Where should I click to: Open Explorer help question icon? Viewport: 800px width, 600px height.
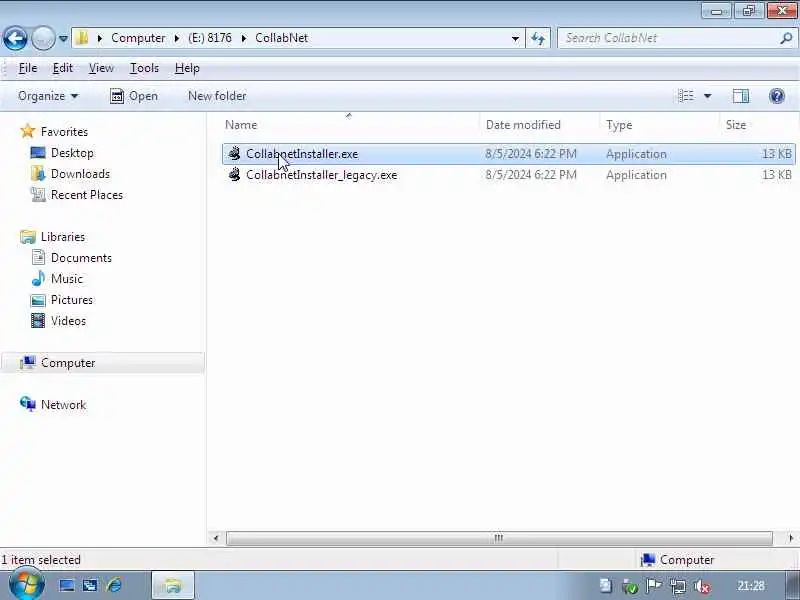coord(777,96)
